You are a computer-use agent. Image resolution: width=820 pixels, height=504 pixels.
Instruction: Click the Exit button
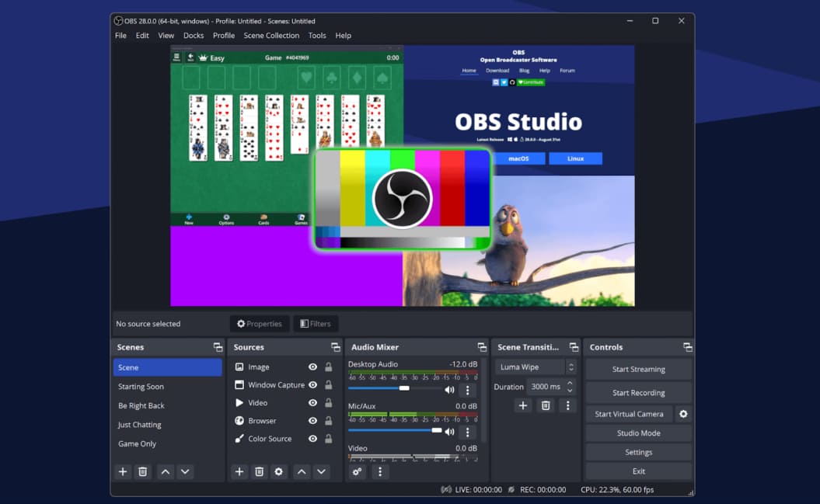[x=639, y=471]
